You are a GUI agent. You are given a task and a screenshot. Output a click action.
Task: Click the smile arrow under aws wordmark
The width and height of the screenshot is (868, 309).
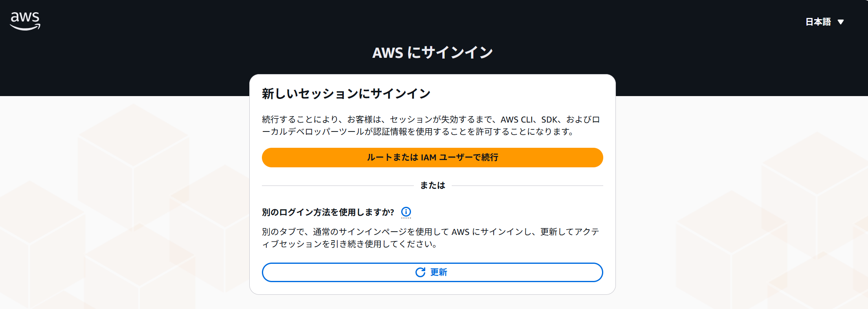point(25,27)
